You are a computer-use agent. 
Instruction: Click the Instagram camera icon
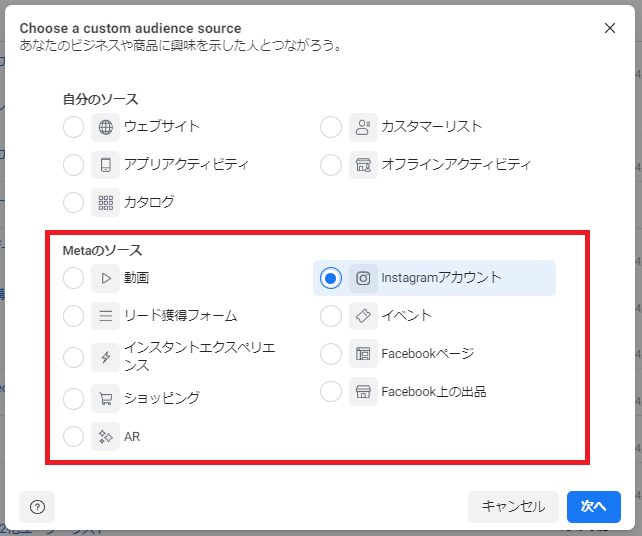pos(363,278)
